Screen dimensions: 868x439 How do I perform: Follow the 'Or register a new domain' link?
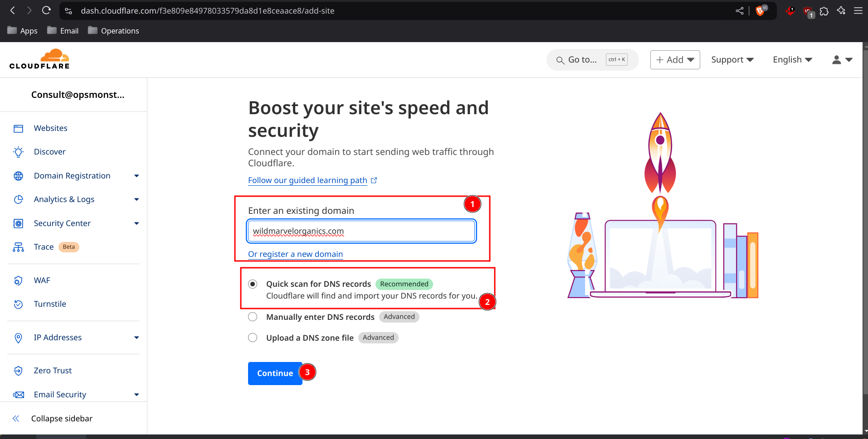pyautogui.click(x=295, y=254)
